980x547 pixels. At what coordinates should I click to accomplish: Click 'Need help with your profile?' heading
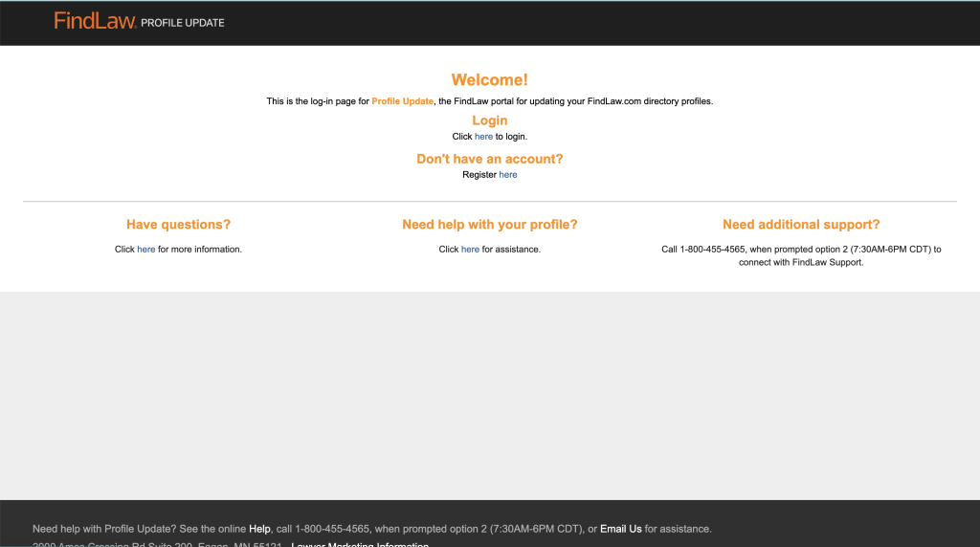[490, 225]
